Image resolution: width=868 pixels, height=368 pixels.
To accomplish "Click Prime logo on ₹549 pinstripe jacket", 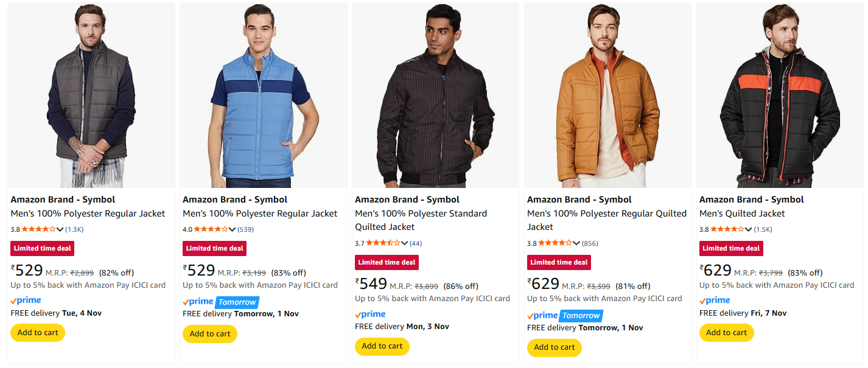I will [371, 314].
